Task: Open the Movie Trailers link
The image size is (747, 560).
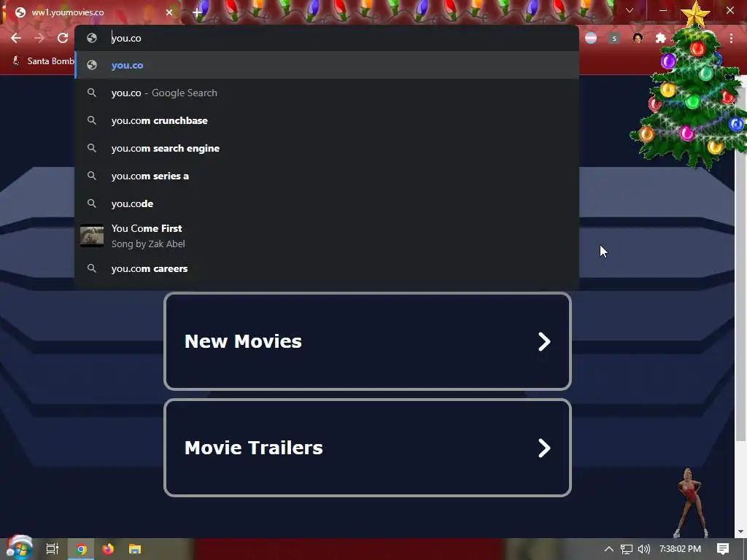Action: [368, 448]
